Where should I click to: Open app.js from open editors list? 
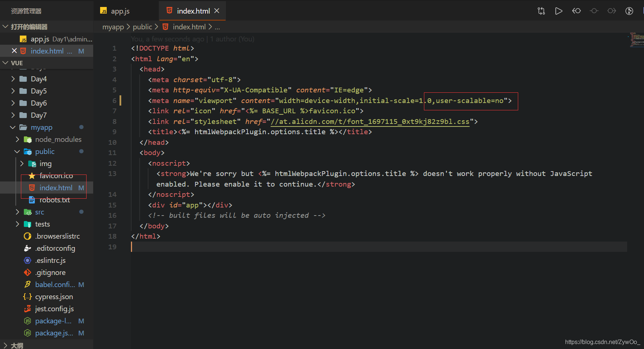click(47, 39)
